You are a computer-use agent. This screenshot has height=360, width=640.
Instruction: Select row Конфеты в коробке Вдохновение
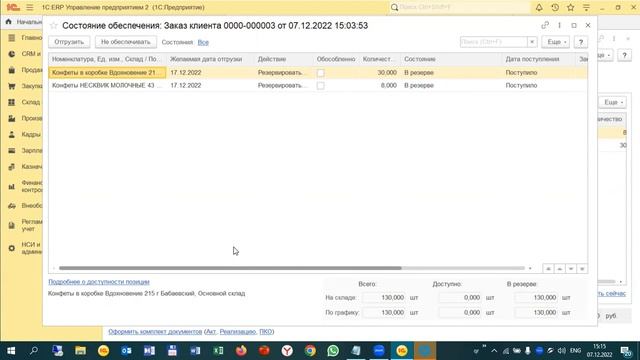tap(318, 73)
